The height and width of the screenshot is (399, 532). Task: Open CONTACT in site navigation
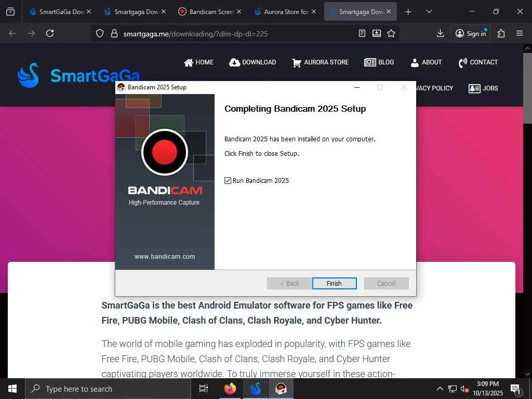pos(478,62)
